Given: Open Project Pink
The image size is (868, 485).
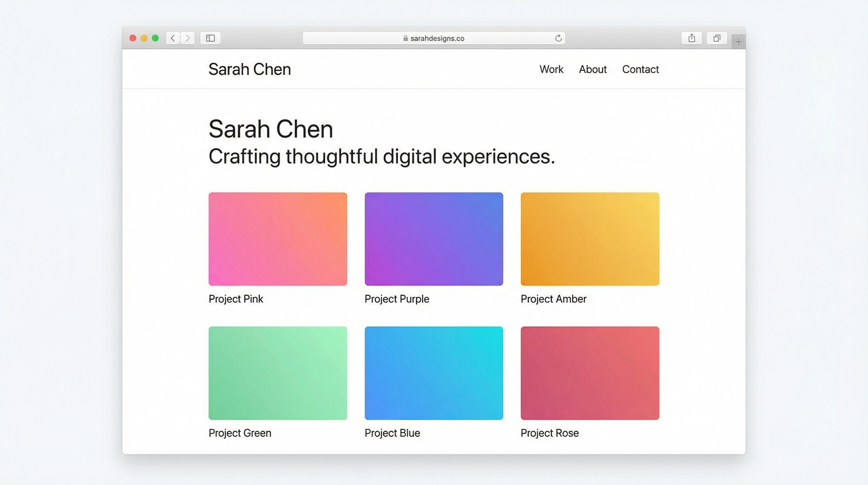Looking at the screenshot, I should tap(277, 239).
